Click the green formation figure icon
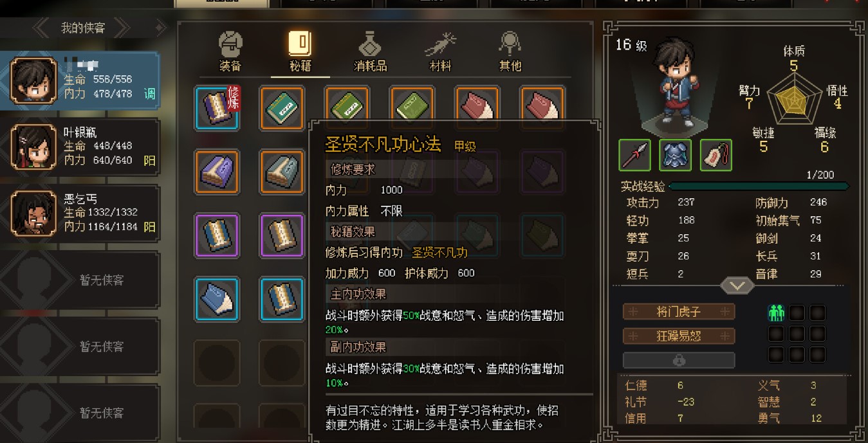Image resolution: width=868 pixels, height=443 pixels. (x=777, y=313)
